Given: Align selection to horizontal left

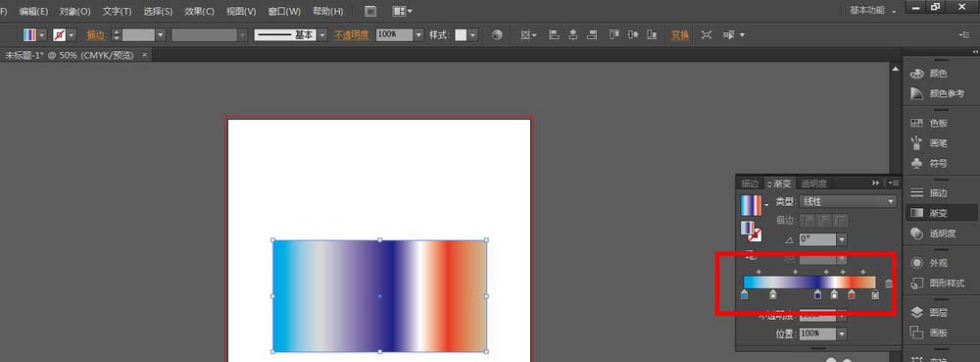Looking at the screenshot, I should (x=554, y=35).
